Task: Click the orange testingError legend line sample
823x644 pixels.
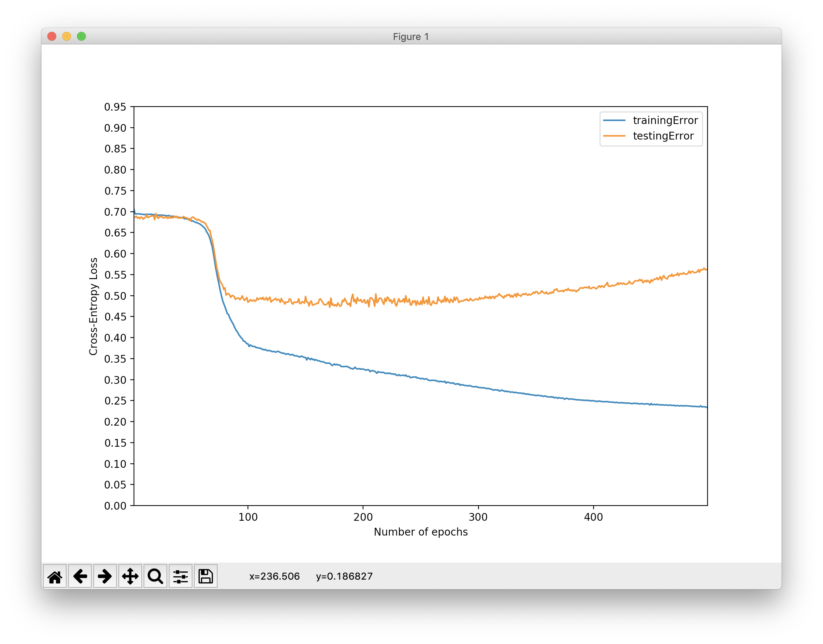Action: point(614,136)
